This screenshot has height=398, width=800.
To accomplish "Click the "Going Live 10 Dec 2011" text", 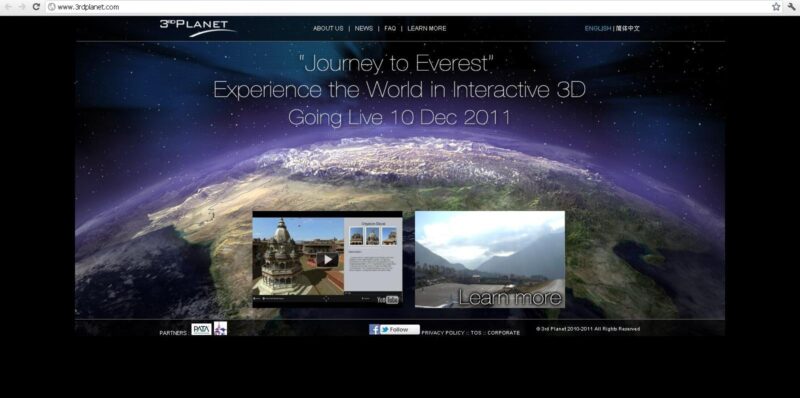I will [x=399, y=117].
